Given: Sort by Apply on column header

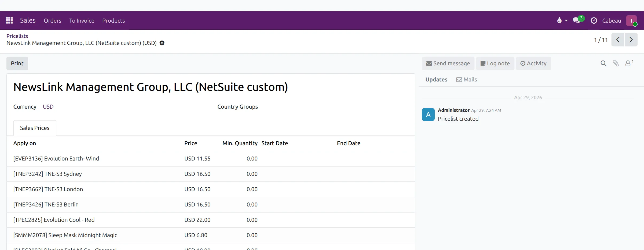Looking at the screenshot, I should [x=25, y=143].
